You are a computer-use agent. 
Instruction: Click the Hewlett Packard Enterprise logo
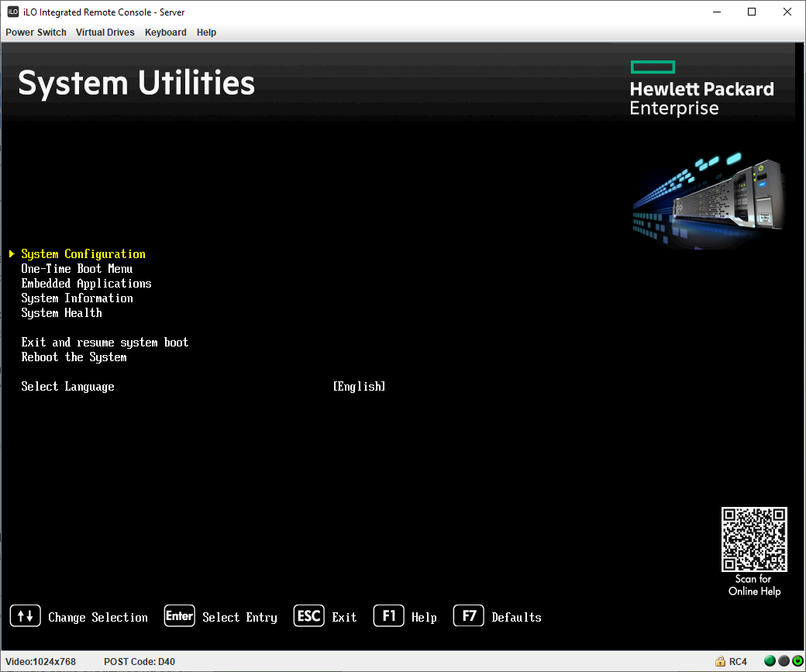(x=701, y=88)
